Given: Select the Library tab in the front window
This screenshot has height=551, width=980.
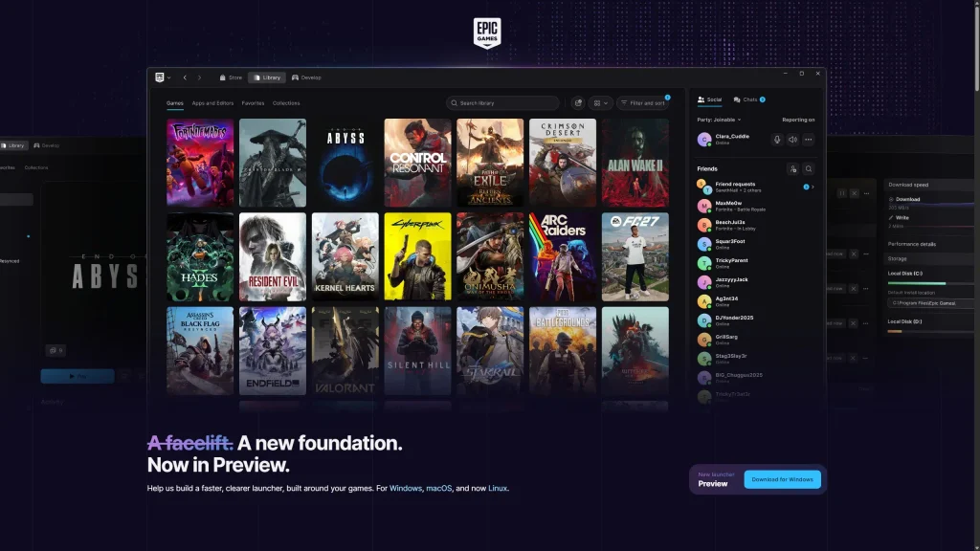Looking at the screenshot, I should click(267, 77).
